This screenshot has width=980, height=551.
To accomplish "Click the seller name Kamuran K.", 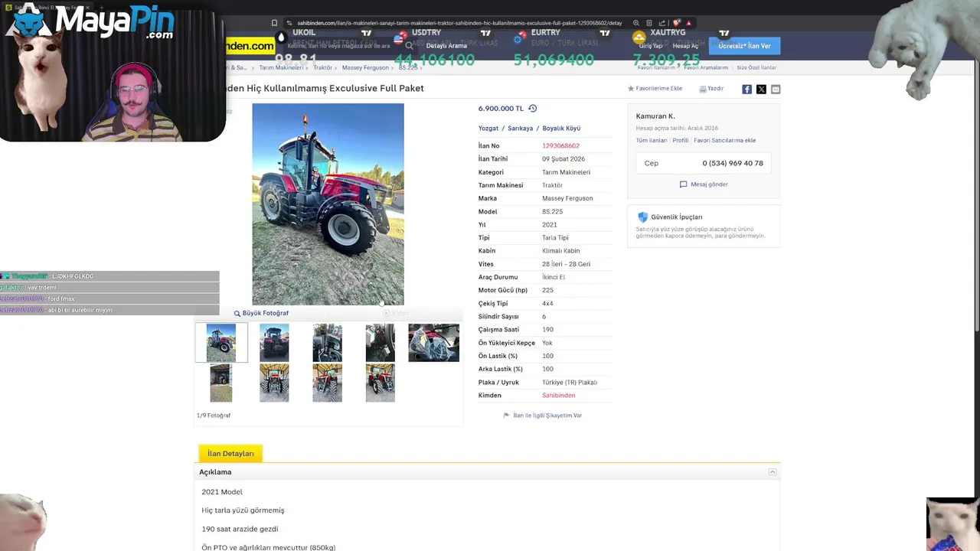I will tap(655, 116).
